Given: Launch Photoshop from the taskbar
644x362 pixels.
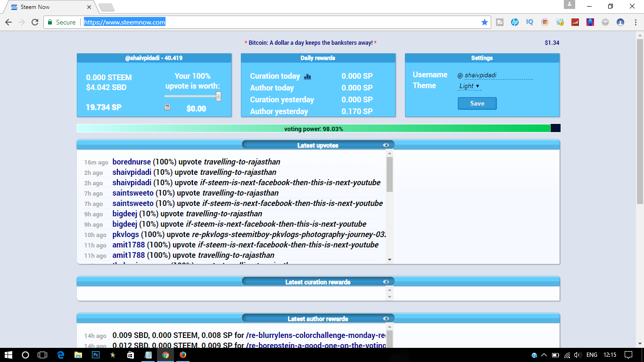Looking at the screenshot, I should click(96, 355).
